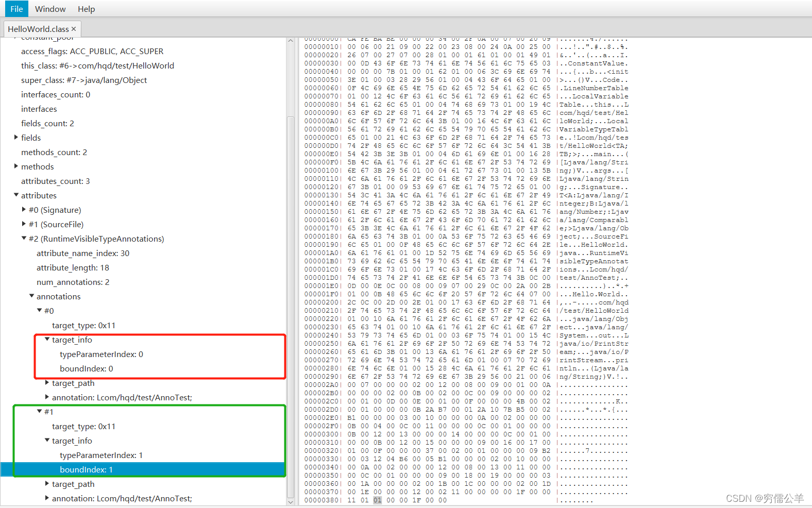Click the tree scrollbar down arrow

click(x=291, y=501)
